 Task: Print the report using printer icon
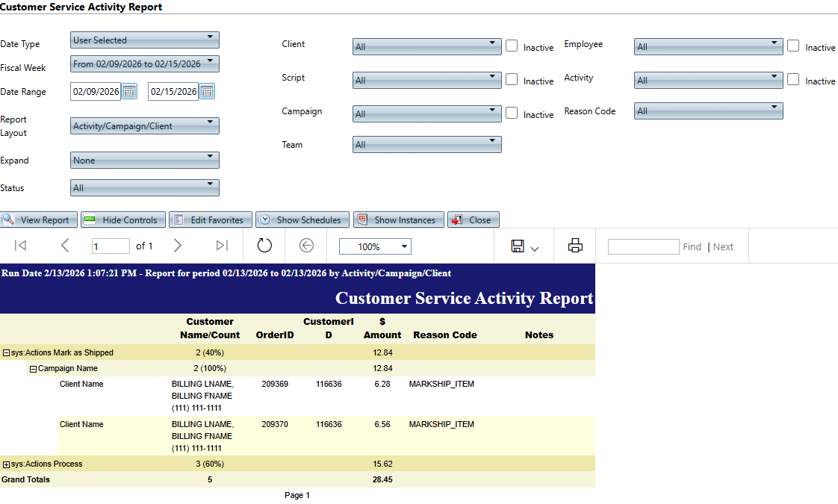pos(575,246)
